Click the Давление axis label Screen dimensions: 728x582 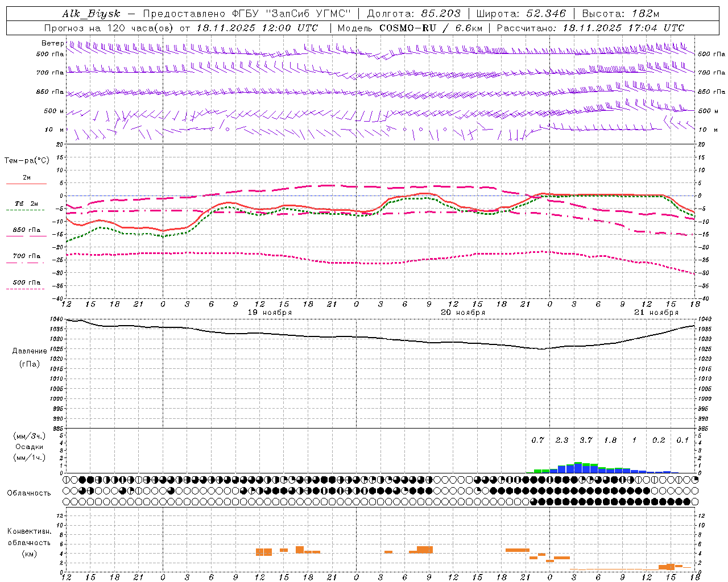30,351
